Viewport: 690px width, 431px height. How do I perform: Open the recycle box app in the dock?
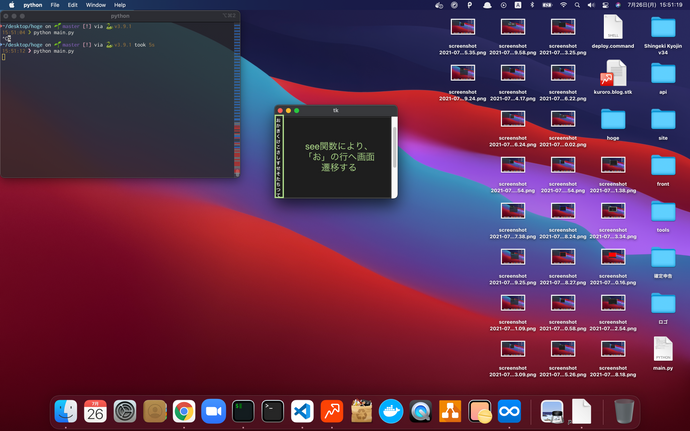coord(361,411)
